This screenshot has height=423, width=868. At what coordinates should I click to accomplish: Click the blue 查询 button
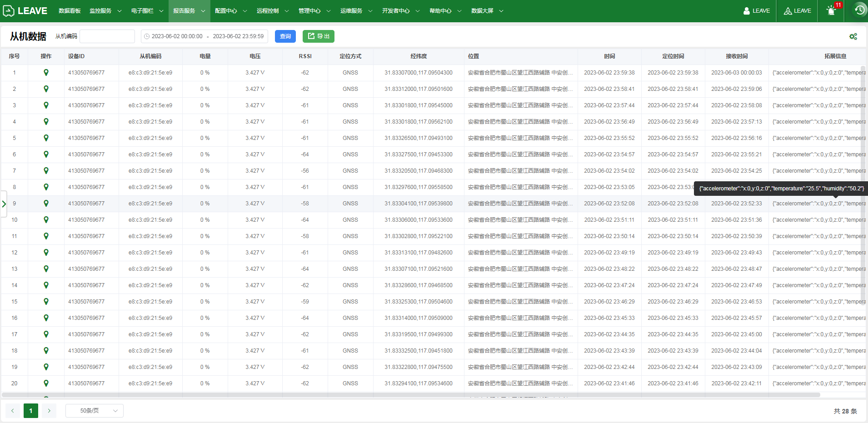[285, 36]
